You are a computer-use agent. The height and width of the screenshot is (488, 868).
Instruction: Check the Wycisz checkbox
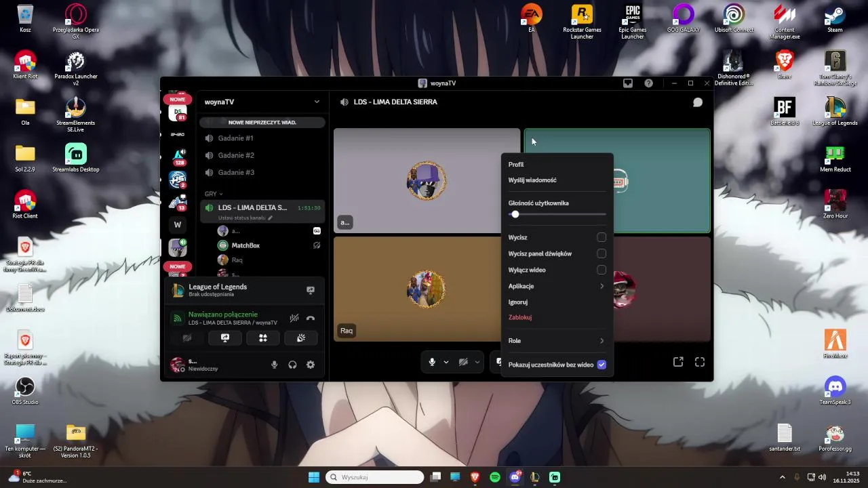(x=601, y=237)
